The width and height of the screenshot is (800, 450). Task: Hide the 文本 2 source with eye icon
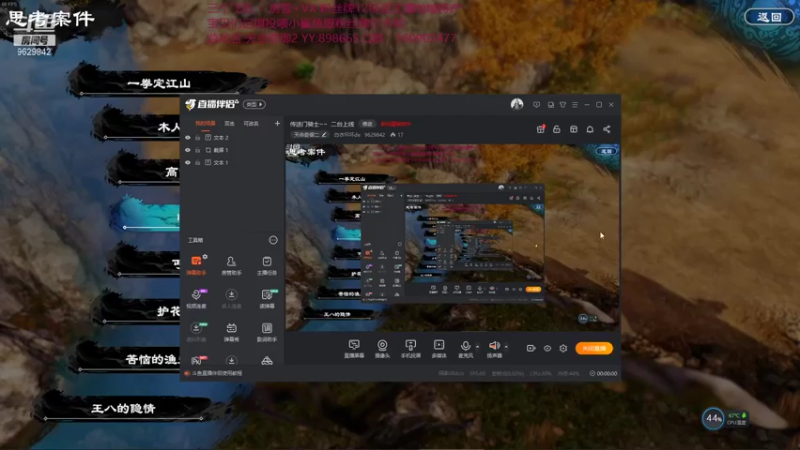(188, 138)
